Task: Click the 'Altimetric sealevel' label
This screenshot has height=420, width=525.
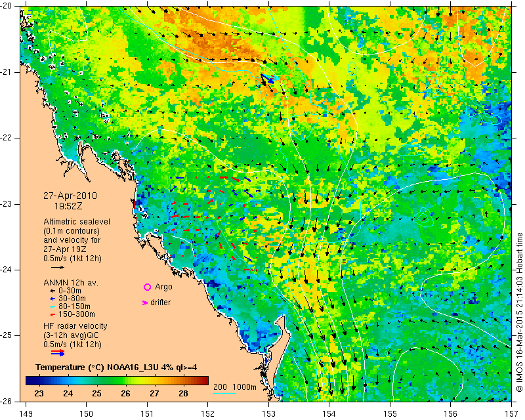Action: tap(77, 222)
